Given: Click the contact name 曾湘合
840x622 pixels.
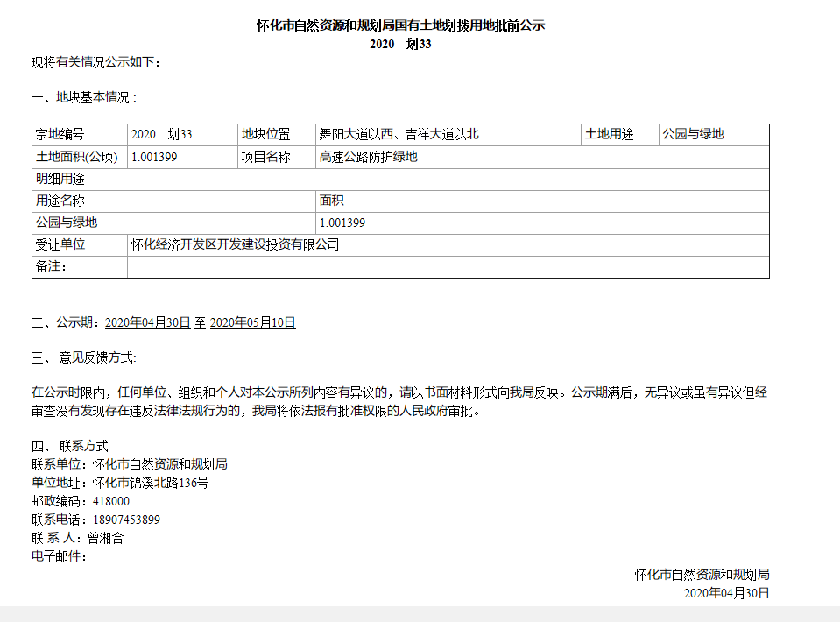Looking at the screenshot, I should pos(105,539).
